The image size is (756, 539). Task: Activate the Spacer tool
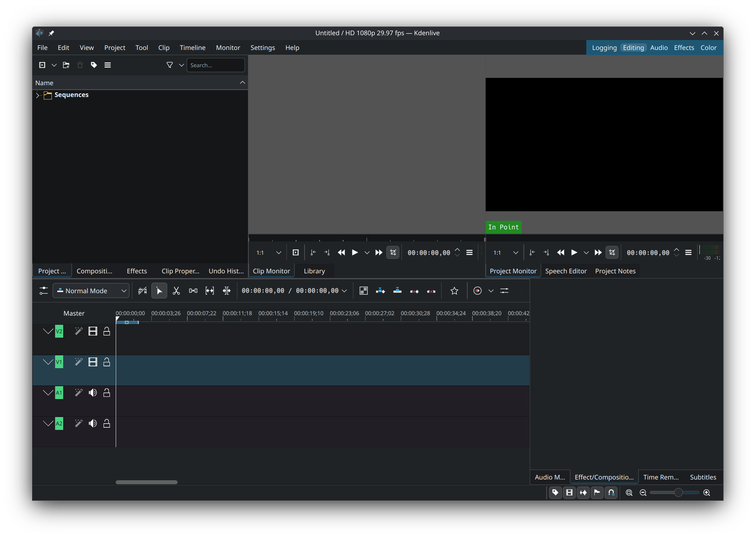[193, 291]
